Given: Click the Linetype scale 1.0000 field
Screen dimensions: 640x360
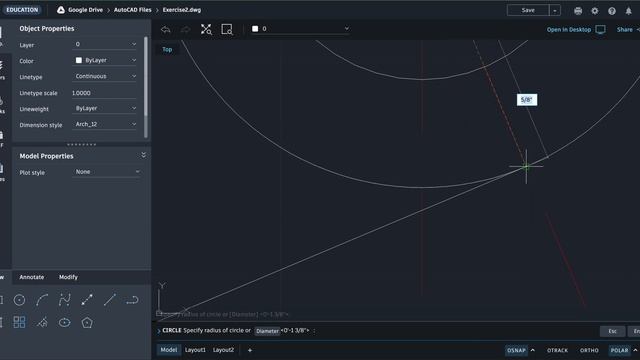Looking at the screenshot, I should 104,93.
